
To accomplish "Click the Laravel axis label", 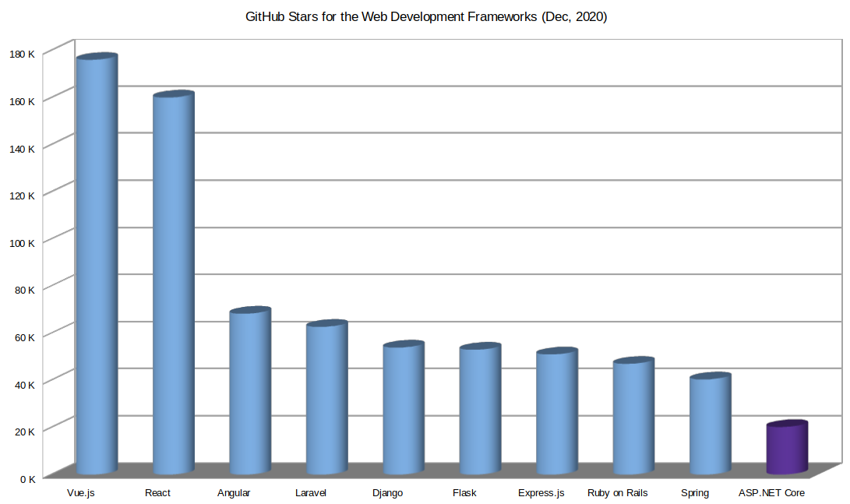I will (x=311, y=492).
